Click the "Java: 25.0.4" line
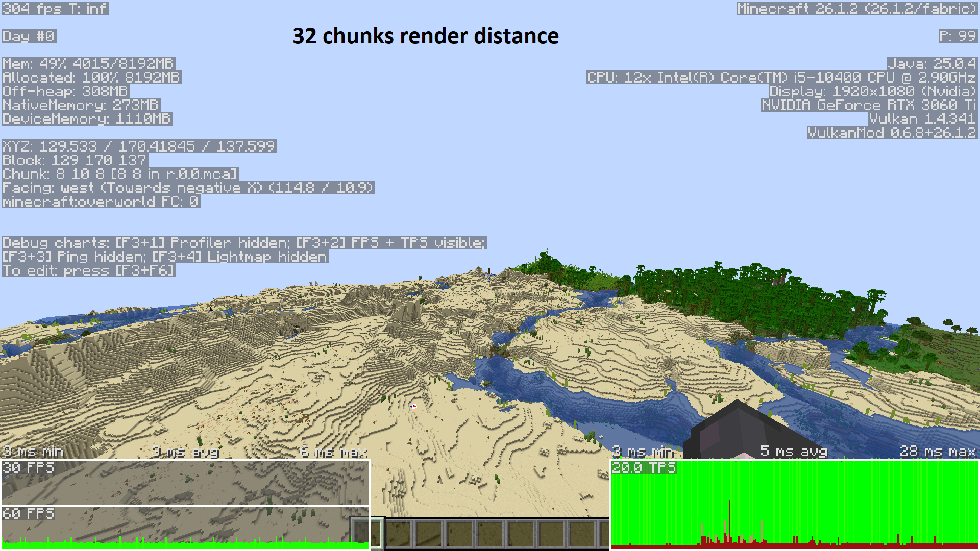The height and width of the screenshot is (551, 980). coord(933,64)
